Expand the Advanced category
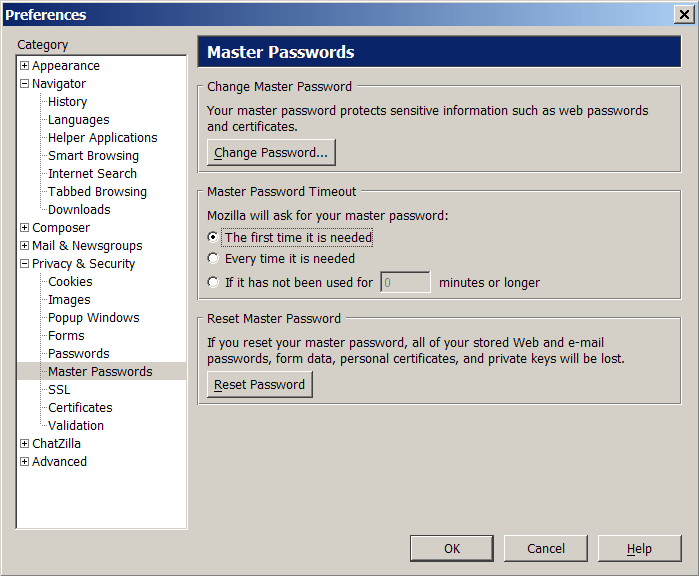Screen dimensions: 699x576 pos(24,462)
